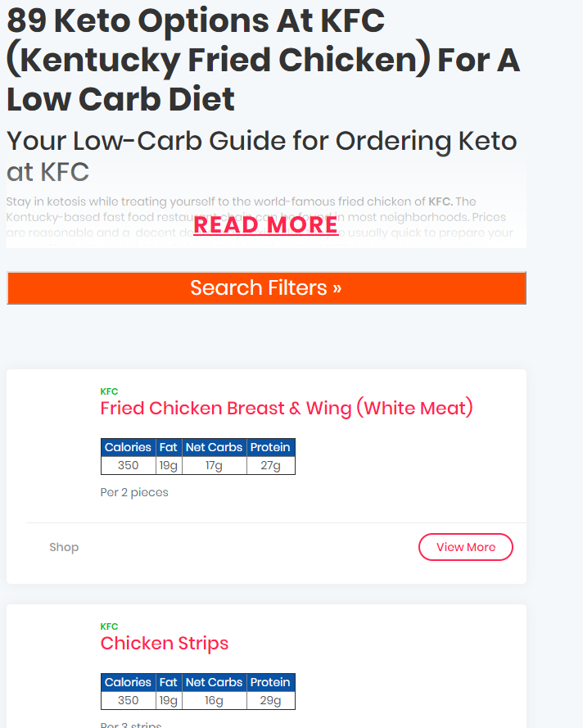Open the Shop link on first card
583x728 pixels.
click(x=64, y=546)
